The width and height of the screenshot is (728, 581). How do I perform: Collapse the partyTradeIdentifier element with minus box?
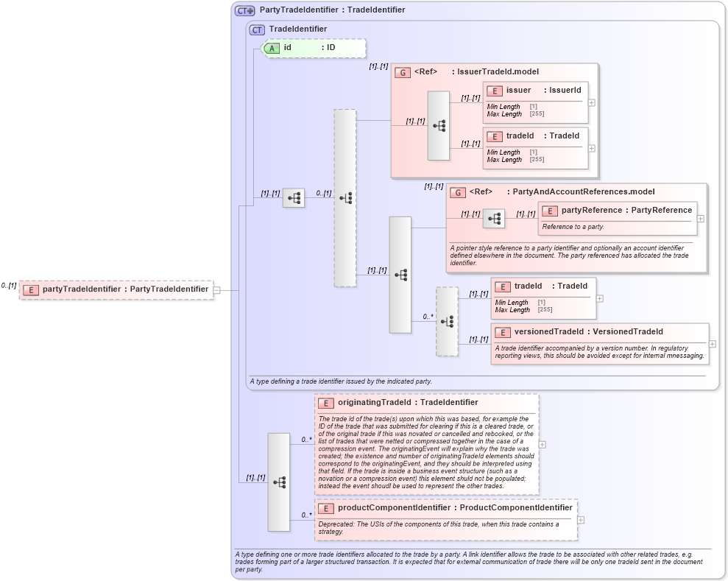pos(216,290)
